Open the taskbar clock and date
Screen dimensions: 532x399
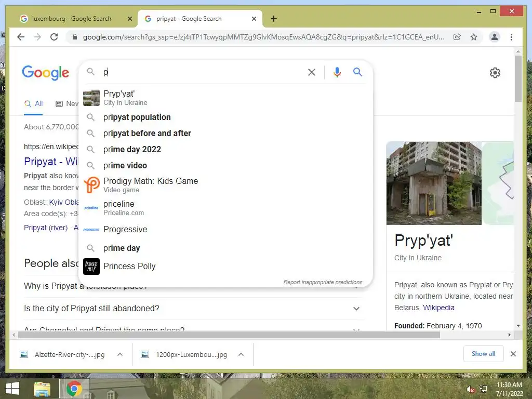point(509,389)
